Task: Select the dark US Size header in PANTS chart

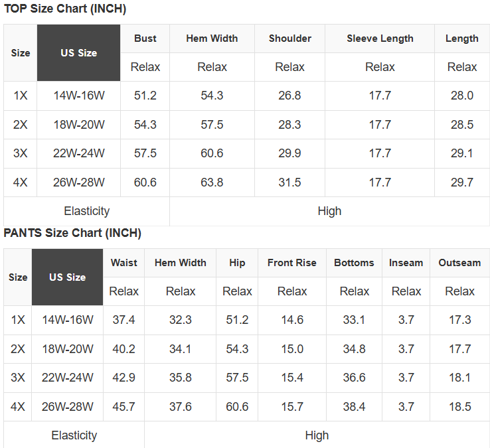Action: pyautogui.click(x=67, y=277)
